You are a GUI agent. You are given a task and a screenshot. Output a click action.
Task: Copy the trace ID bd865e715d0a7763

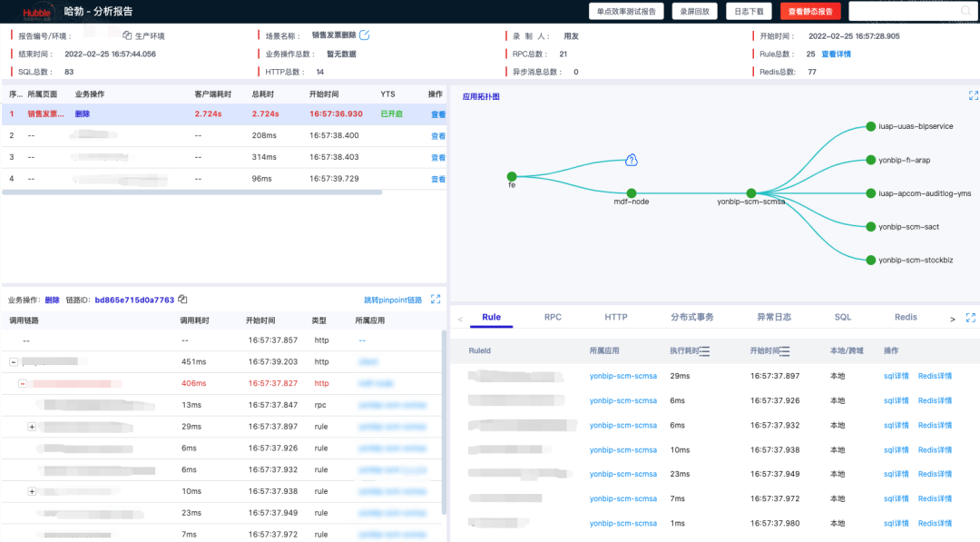[182, 300]
